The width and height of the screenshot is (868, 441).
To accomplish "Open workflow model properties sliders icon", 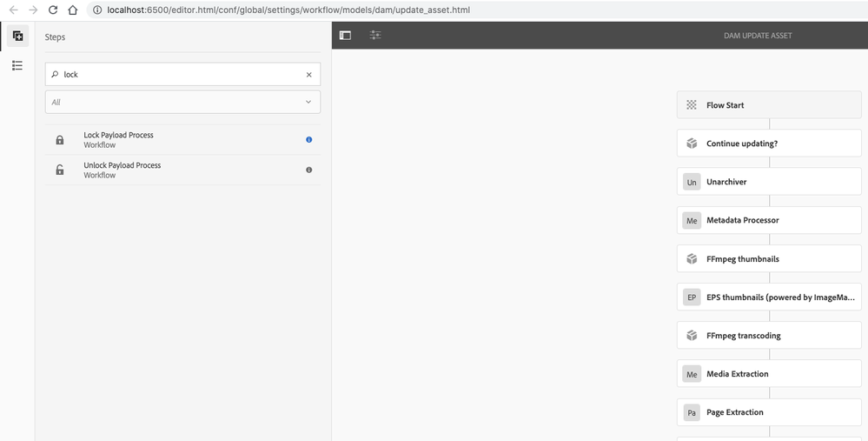I will 375,36.
